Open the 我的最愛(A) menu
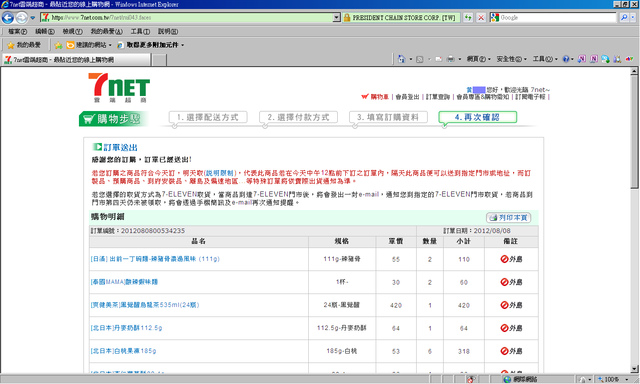This screenshot has width=640, height=384. pos(106,31)
